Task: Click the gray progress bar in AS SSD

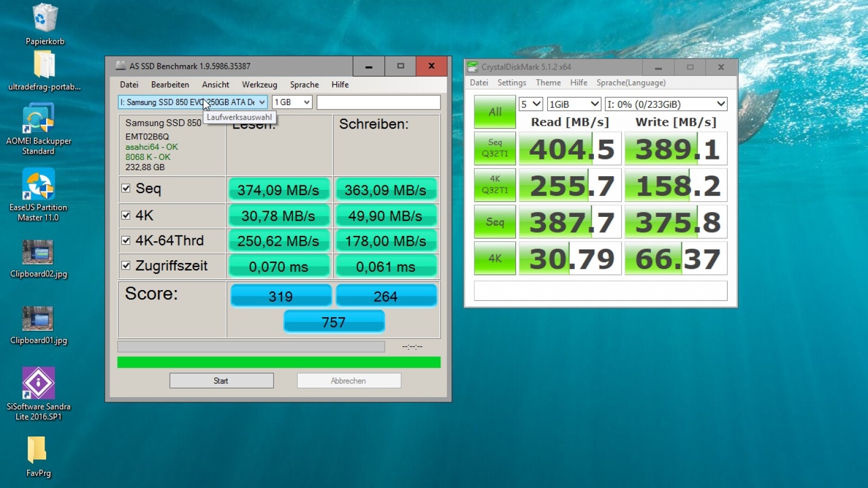Action: (251, 346)
